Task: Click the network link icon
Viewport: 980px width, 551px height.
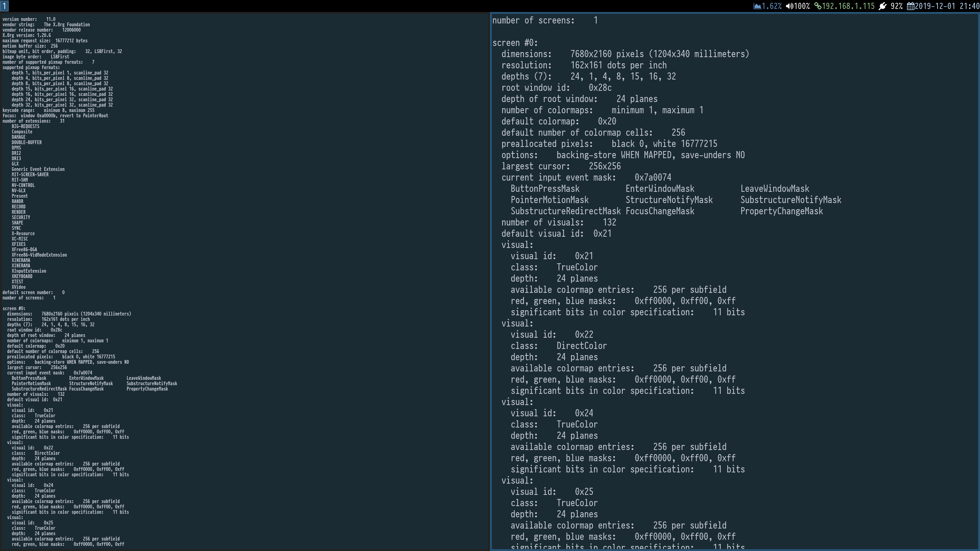Action: tap(817, 6)
